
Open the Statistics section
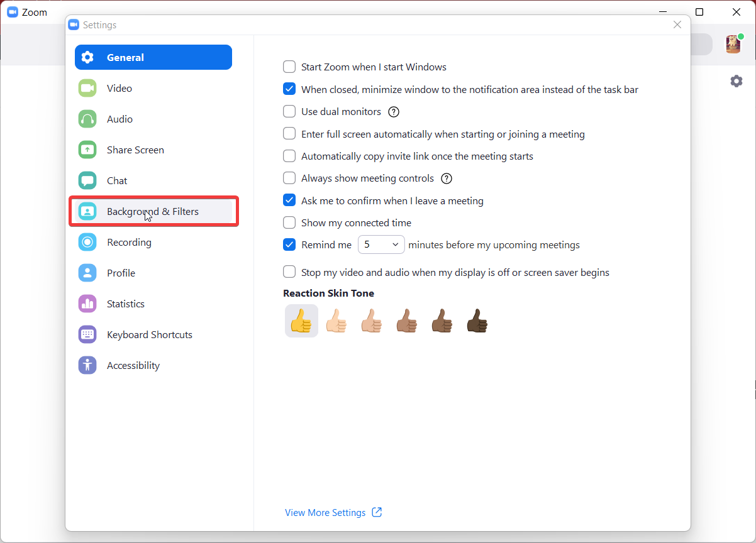[153, 304]
